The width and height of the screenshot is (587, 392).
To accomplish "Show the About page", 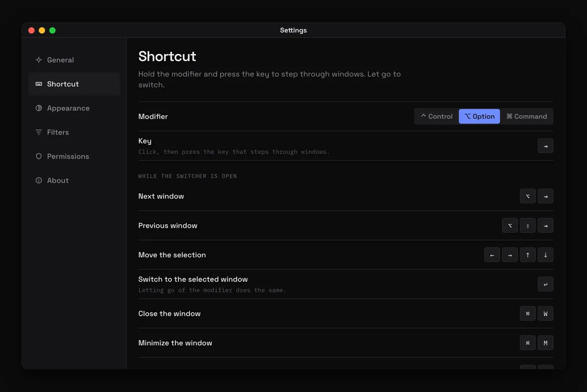I will (x=74, y=180).
